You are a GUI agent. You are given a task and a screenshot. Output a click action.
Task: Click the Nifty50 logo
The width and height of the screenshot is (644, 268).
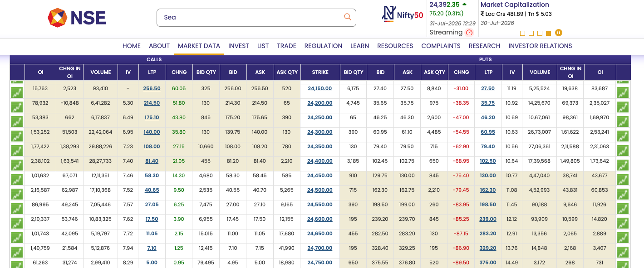pyautogui.click(x=403, y=15)
